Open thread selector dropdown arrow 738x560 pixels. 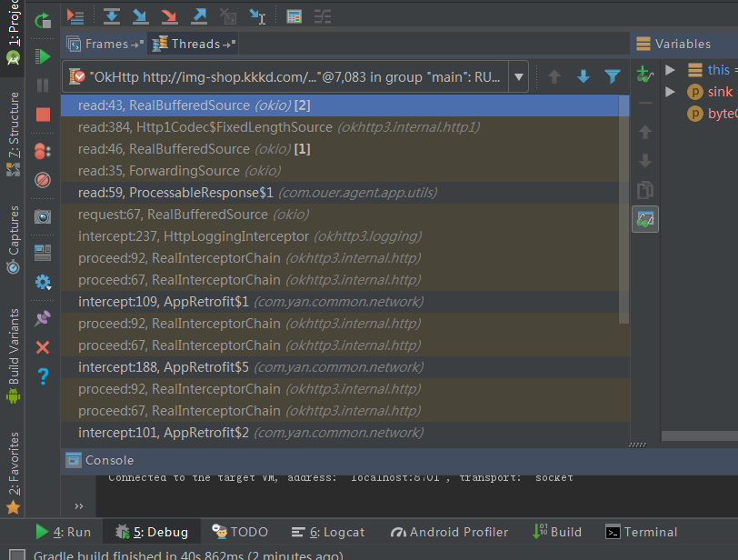click(519, 76)
